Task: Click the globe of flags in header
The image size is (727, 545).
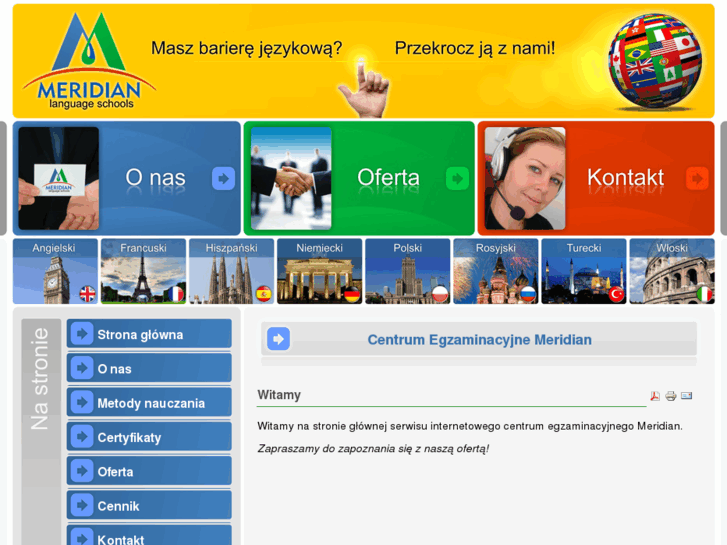Action: point(655,61)
